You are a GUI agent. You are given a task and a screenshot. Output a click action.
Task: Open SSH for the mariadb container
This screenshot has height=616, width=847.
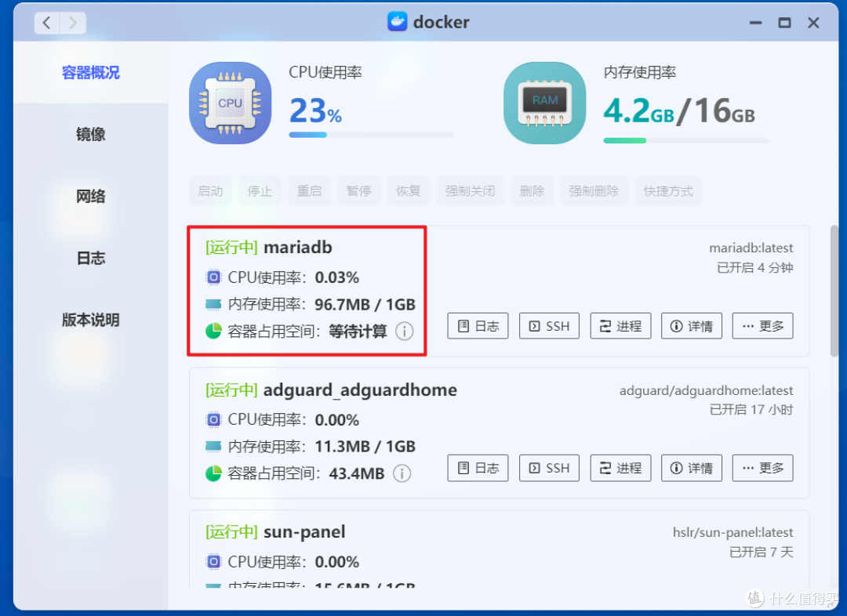pos(549,326)
